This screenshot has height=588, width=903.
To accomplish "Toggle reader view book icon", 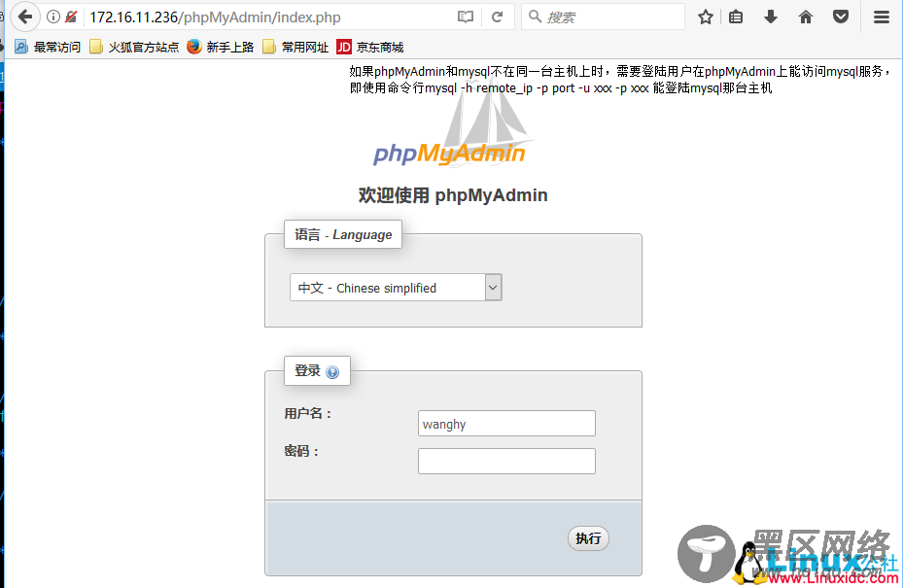I will [466, 17].
